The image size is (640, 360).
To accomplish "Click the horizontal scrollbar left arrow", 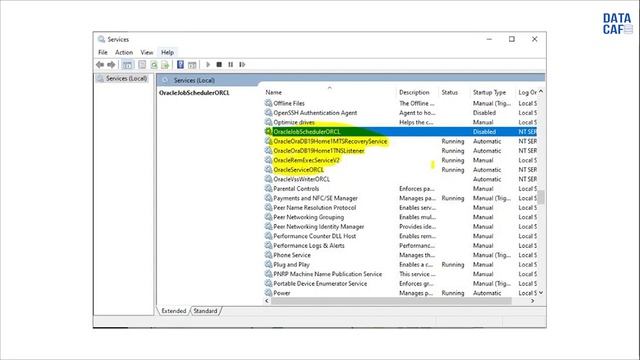I will coord(267,301).
